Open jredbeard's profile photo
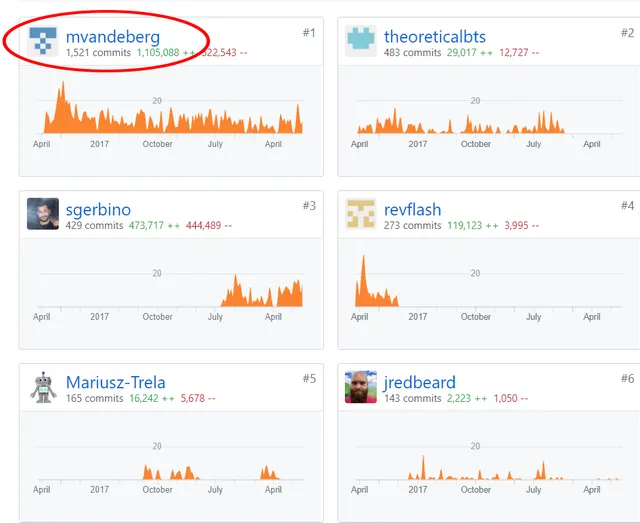 (361, 387)
